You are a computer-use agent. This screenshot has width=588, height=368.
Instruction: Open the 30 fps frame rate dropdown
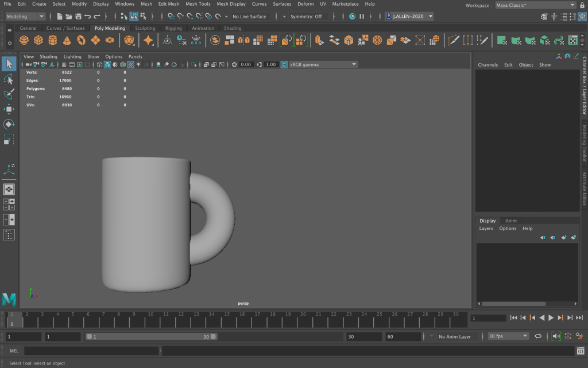[x=524, y=336]
